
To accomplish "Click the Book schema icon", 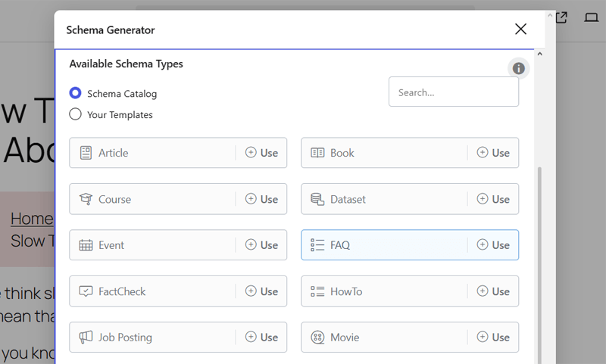I will [317, 153].
